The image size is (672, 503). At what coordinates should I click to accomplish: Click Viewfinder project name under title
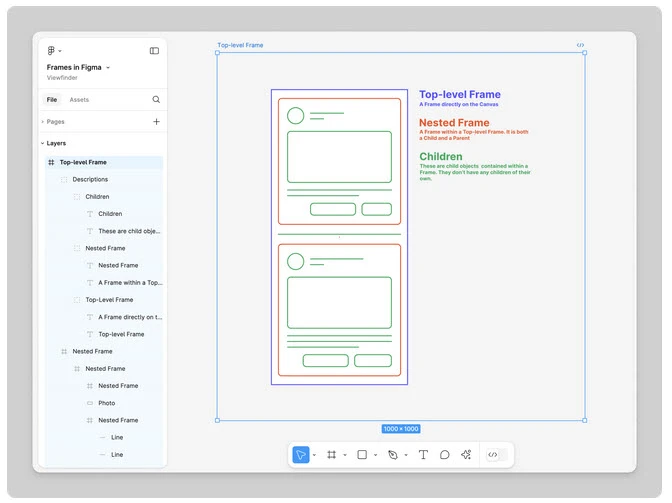click(62, 78)
